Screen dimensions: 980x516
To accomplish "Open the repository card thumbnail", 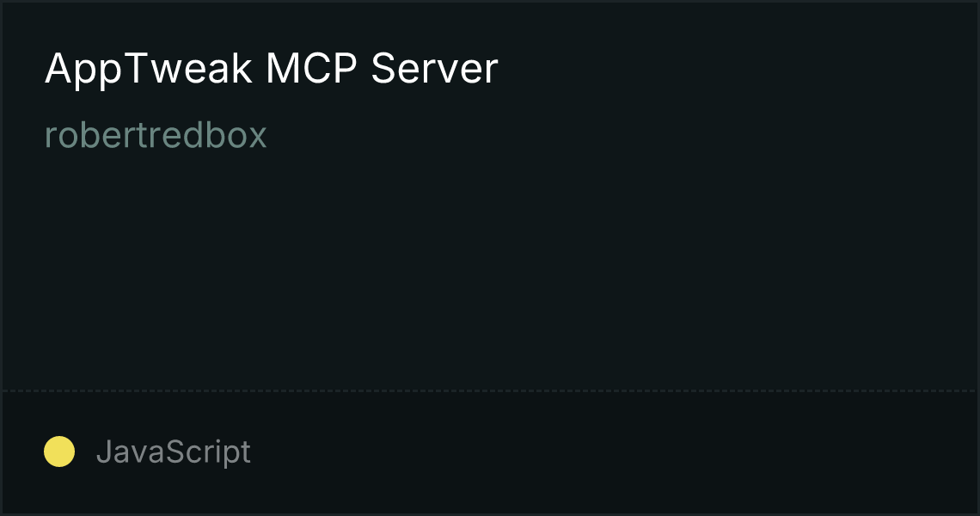I will [490, 258].
